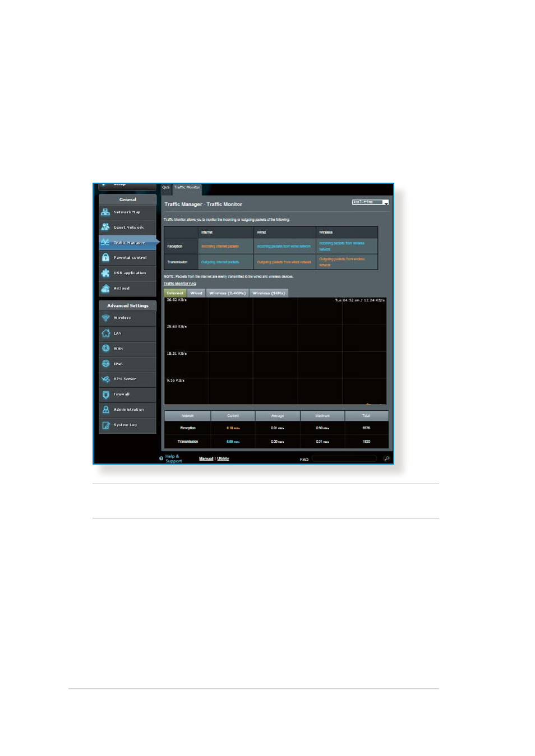The width and height of the screenshot is (535, 756).
Task: Click 'Outgoing packets from wired network' cell
Action: tap(284, 262)
